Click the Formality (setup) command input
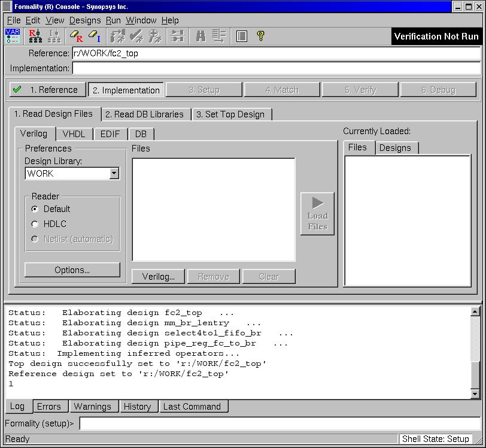 tap(280, 423)
